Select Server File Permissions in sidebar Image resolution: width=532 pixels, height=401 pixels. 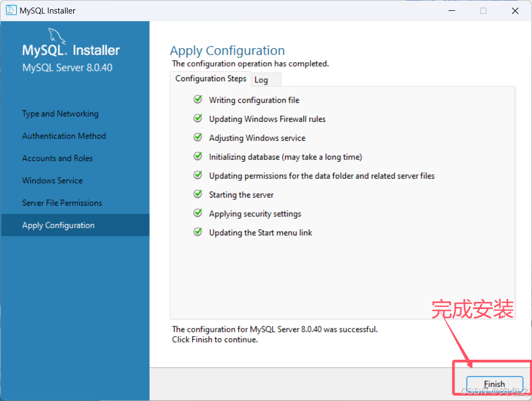pyautogui.click(x=62, y=203)
